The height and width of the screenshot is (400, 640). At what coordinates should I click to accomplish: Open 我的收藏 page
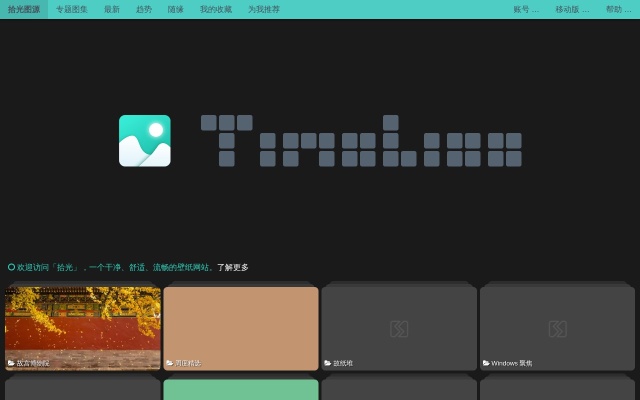tap(215, 9)
